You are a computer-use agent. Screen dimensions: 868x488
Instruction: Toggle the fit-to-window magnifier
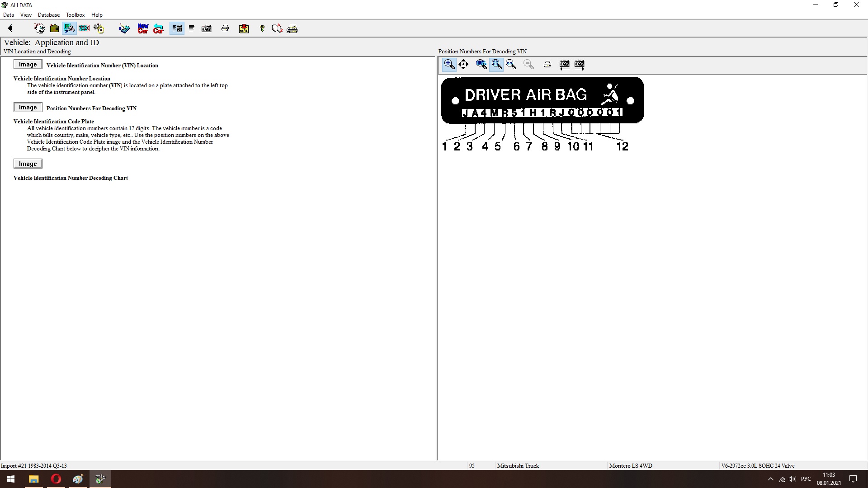tap(496, 64)
